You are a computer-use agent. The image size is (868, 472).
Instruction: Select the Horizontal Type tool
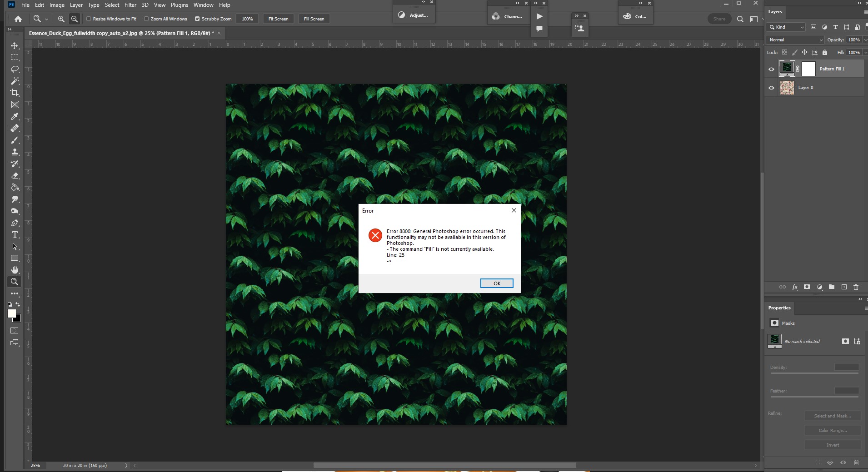click(15, 235)
